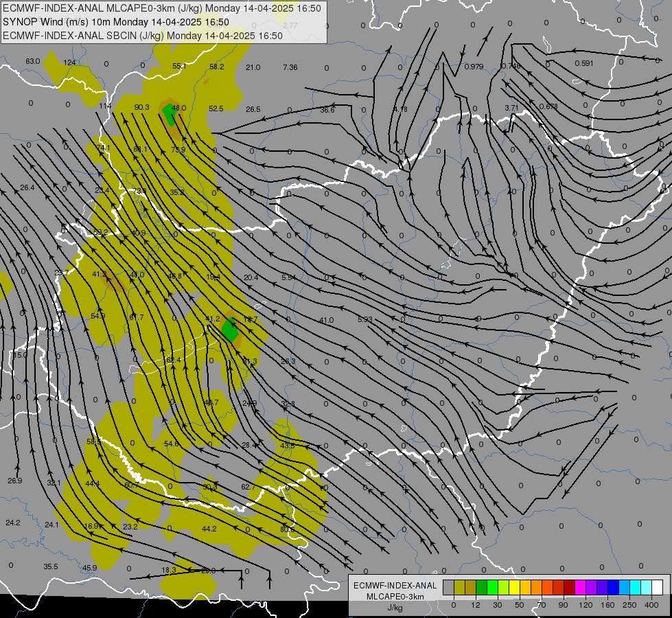Click the map value 63.0
The height and width of the screenshot is (618, 672).
click(x=32, y=61)
